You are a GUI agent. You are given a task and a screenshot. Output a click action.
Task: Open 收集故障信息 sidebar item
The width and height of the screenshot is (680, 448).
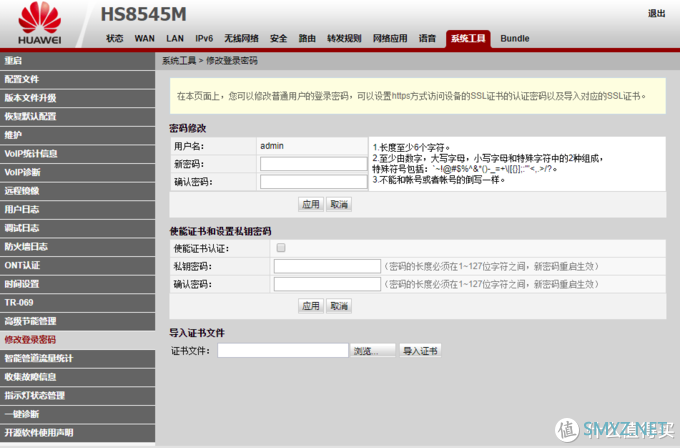click(77, 377)
